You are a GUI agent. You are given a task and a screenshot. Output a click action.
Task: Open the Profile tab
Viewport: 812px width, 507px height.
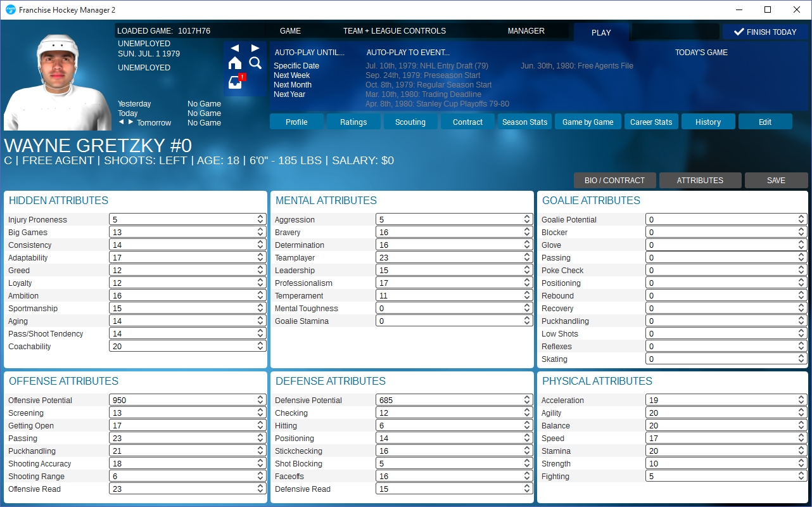pos(296,122)
